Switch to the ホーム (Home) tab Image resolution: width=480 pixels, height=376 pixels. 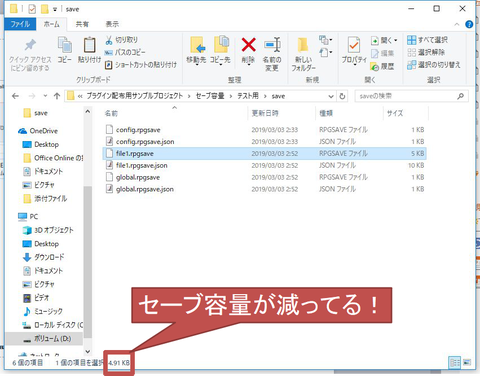pyautogui.click(x=51, y=24)
